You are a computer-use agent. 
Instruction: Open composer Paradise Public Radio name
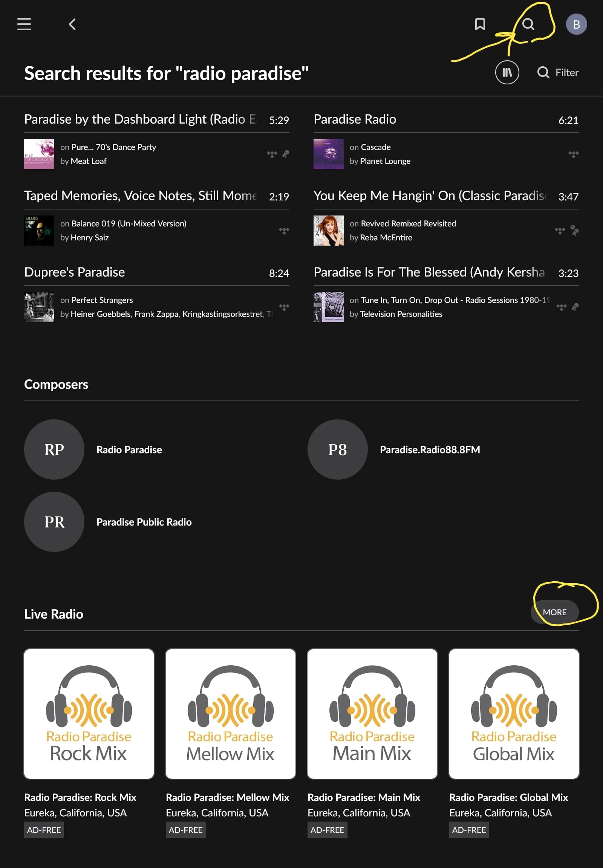pyautogui.click(x=144, y=522)
